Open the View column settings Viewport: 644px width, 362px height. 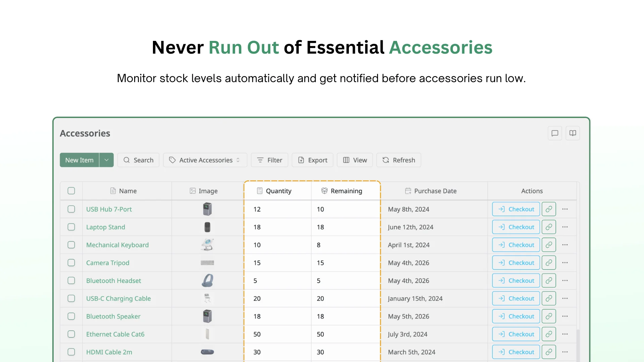[x=355, y=160]
